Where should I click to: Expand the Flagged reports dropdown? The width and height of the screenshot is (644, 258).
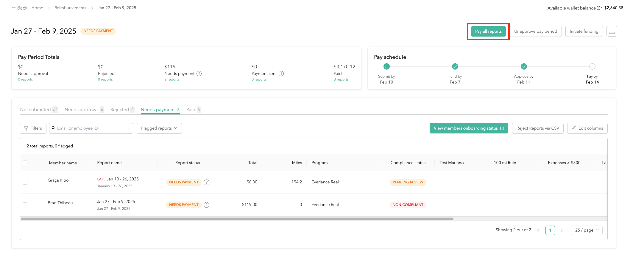(x=159, y=128)
